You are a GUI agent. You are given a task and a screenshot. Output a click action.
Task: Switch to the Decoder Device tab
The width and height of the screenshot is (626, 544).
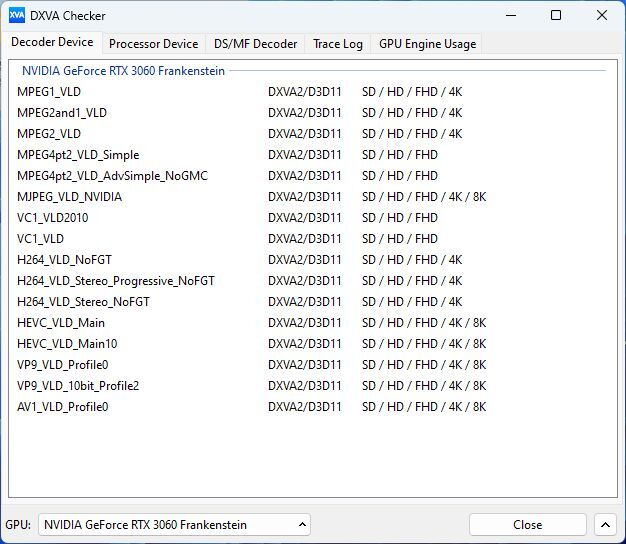[x=52, y=42]
